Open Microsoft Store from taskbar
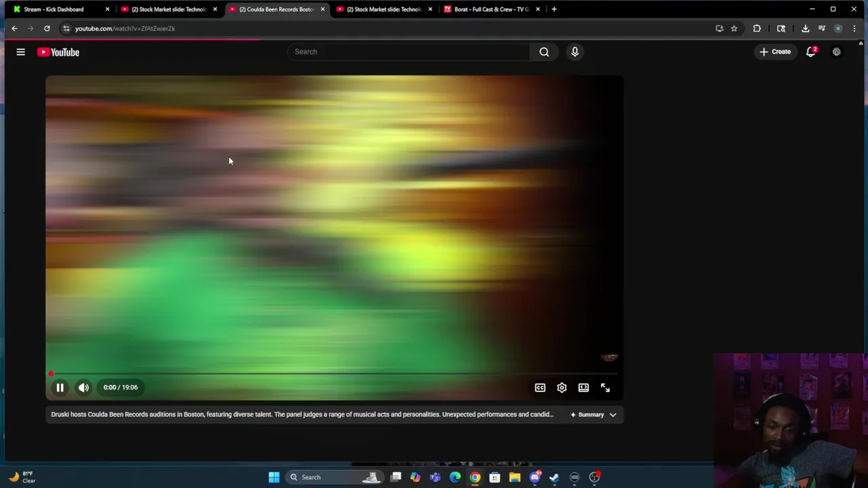Image resolution: width=868 pixels, height=488 pixels. pos(495,477)
